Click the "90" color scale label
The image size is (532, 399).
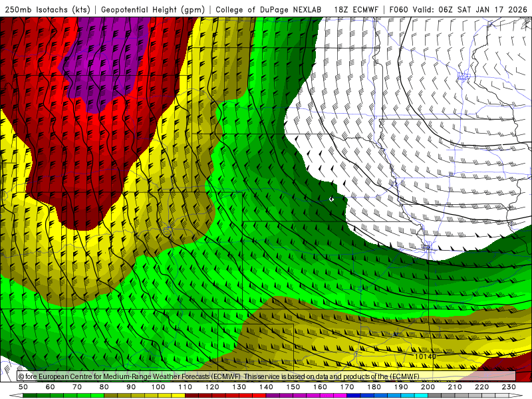click(x=131, y=387)
